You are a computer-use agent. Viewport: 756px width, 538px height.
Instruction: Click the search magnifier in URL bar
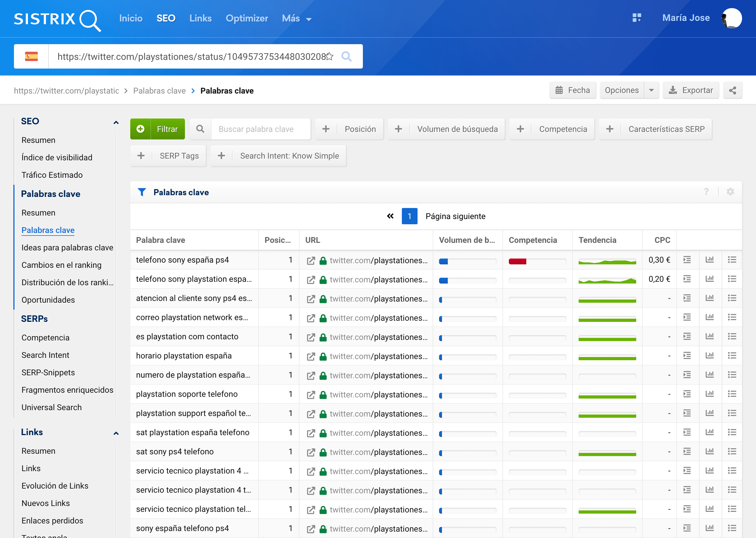pyautogui.click(x=346, y=56)
